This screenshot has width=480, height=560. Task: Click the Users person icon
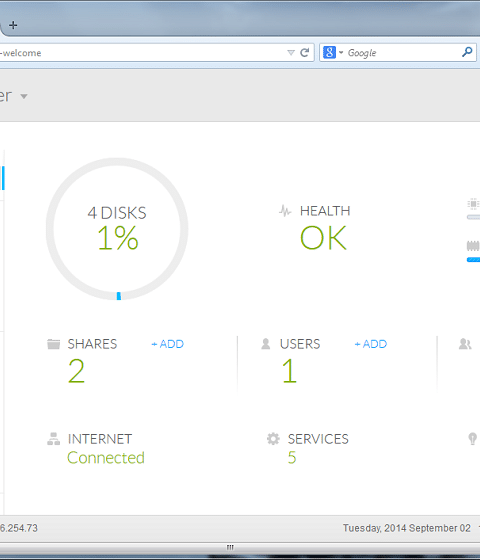click(x=265, y=344)
